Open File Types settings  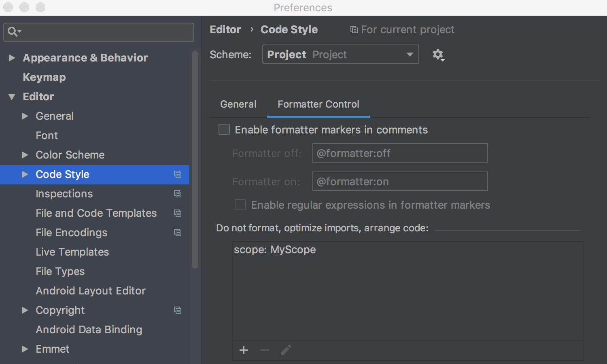click(60, 271)
